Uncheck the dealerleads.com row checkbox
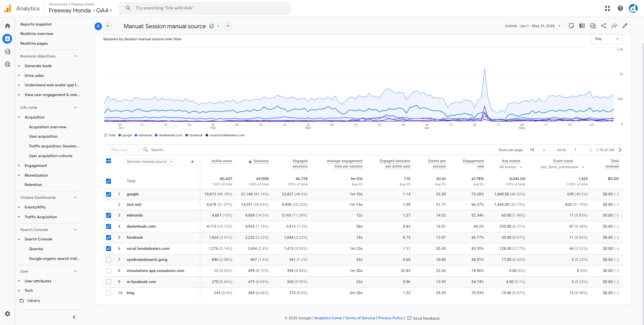 pyautogui.click(x=108, y=227)
